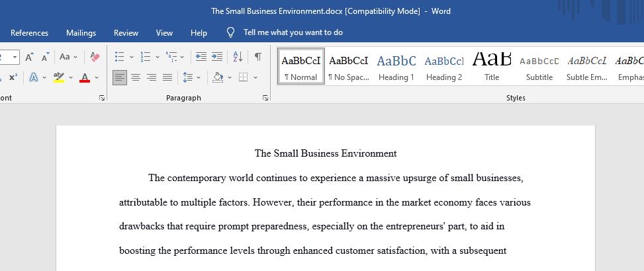Expand highlight color dropdown arrow
The width and height of the screenshot is (644, 271).
click(x=71, y=77)
